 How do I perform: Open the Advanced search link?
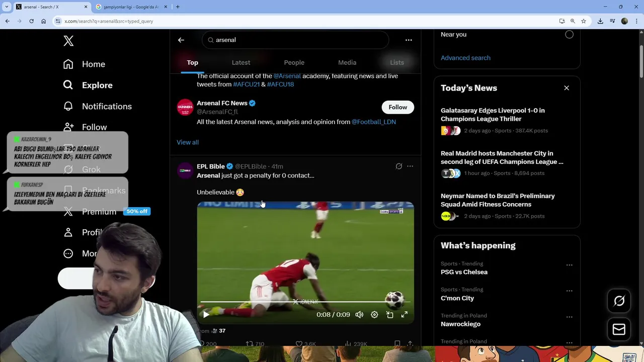tap(465, 58)
